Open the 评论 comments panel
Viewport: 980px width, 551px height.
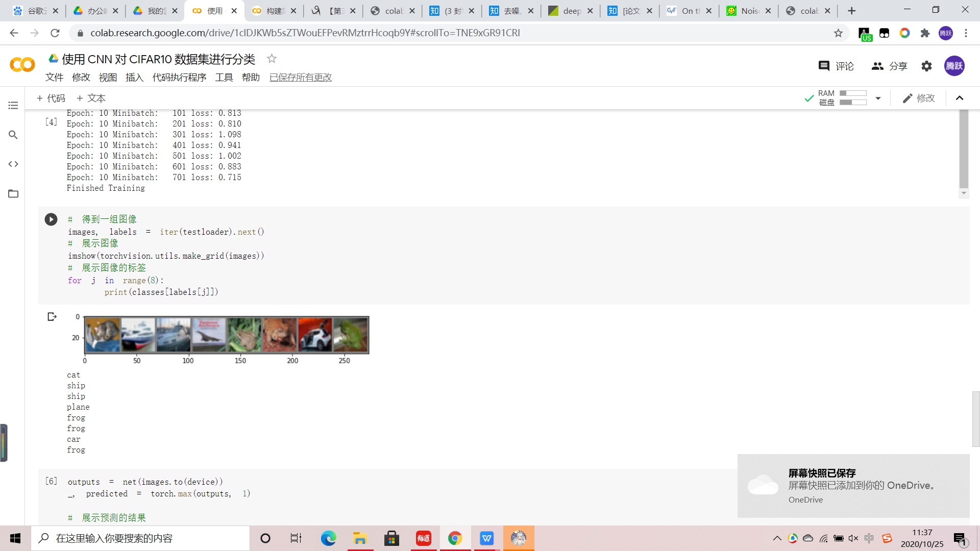tap(836, 66)
